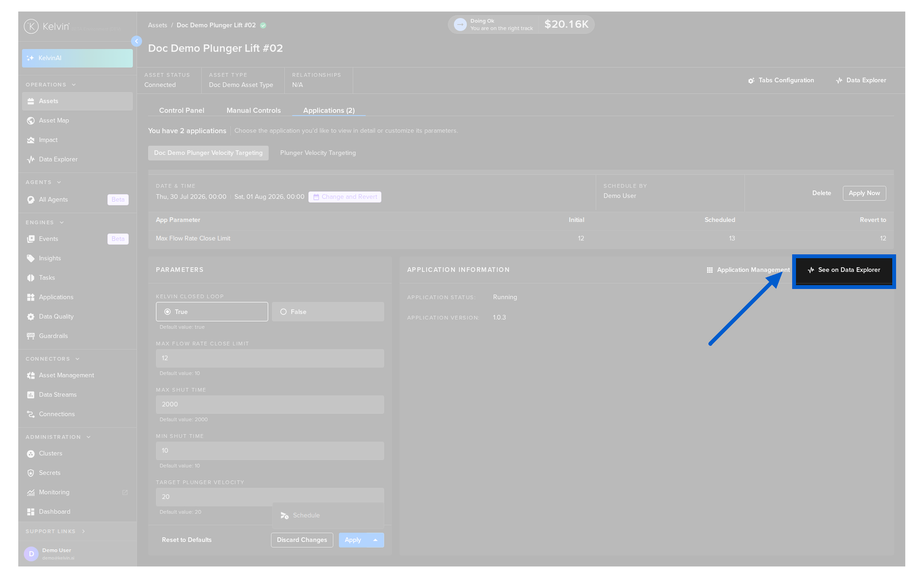Click the Apply Now button

click(x=864, y=193)
